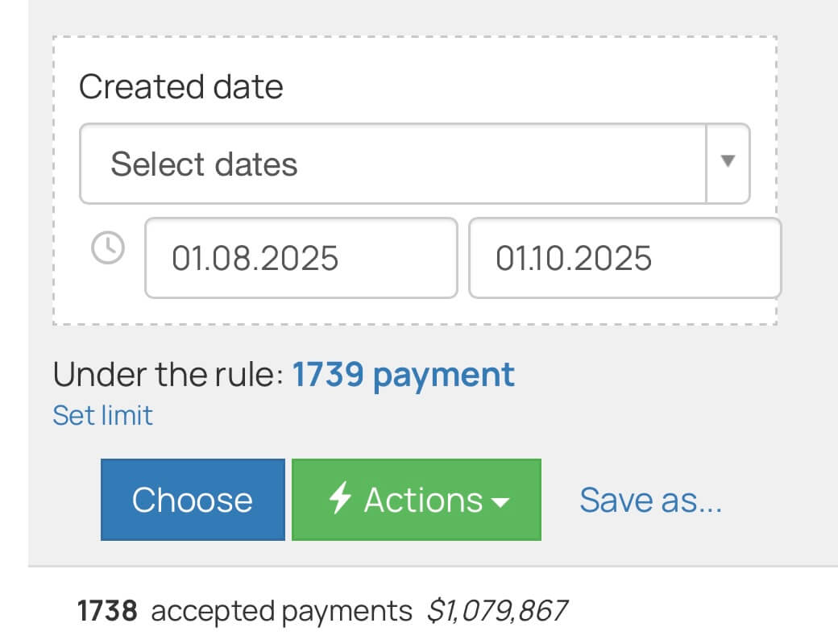This screenshot has height=644, width=838.
Task: Select the Created date label
Action: coord(180,86)
